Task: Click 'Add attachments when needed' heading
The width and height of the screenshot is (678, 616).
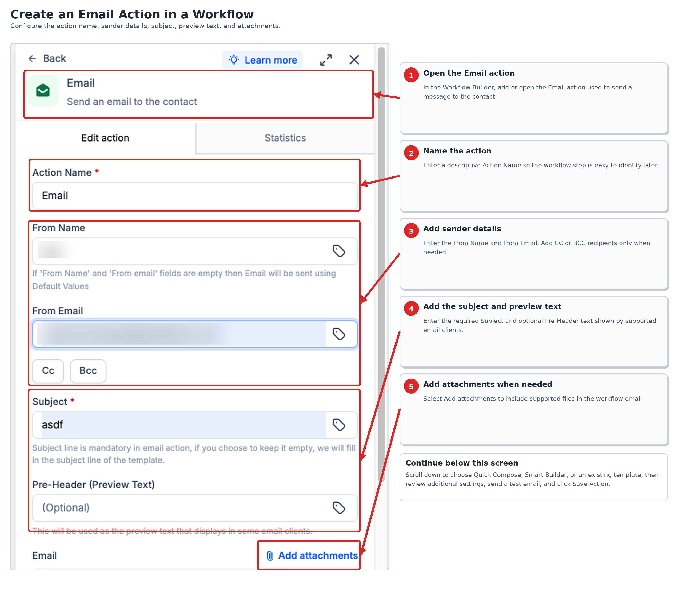Action: point(488,384)
